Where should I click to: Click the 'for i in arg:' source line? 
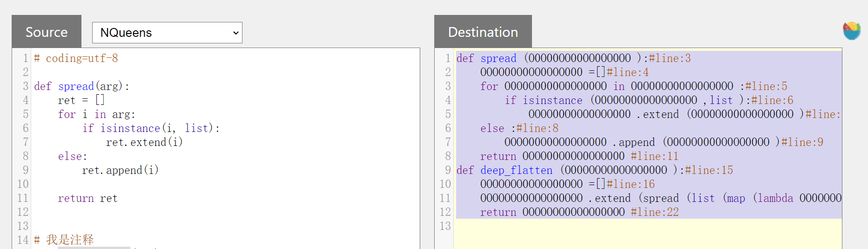coord(96,114)
